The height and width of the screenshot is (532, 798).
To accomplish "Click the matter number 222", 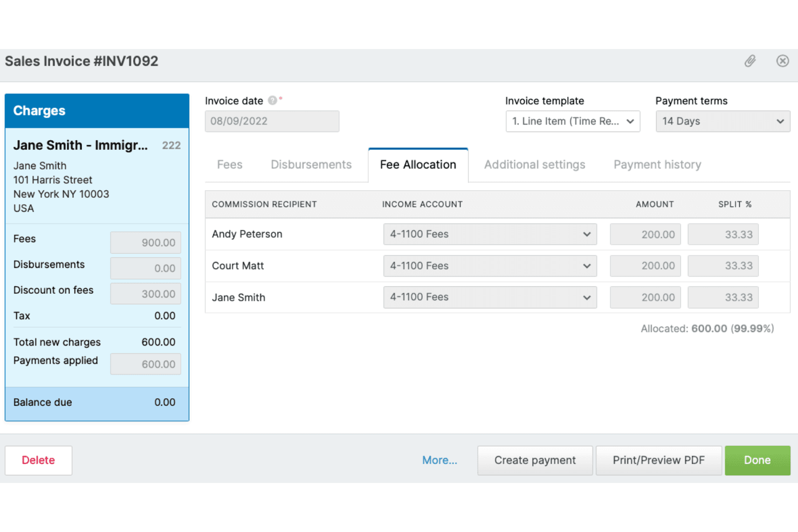I will (171, 146).
